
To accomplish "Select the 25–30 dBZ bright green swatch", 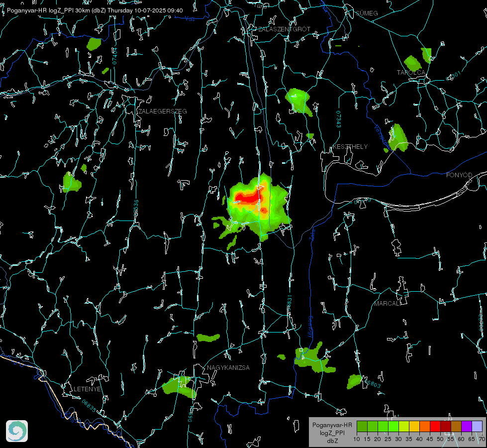I will coord(393,426).
